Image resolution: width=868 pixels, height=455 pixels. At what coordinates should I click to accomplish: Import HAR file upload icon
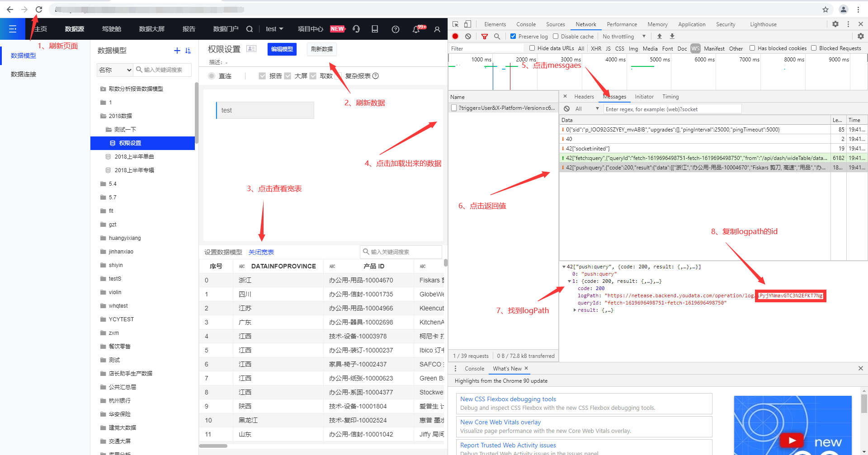[x=660, y=36]
